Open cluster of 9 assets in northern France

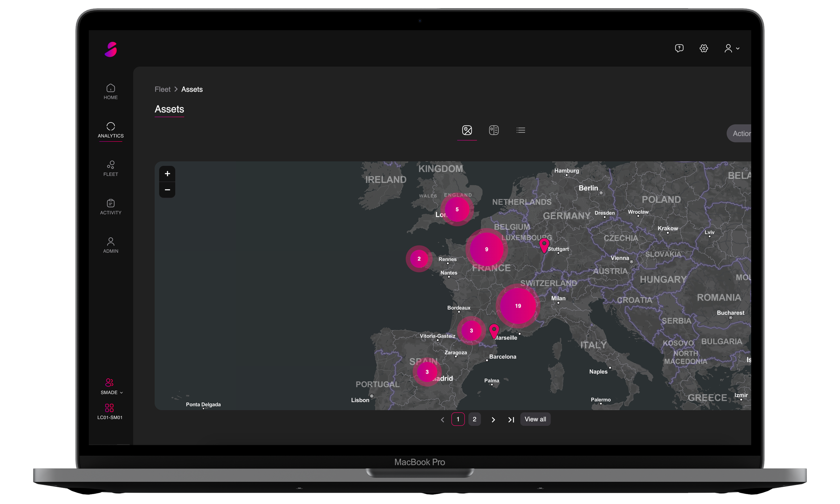(x=486, y=249)
